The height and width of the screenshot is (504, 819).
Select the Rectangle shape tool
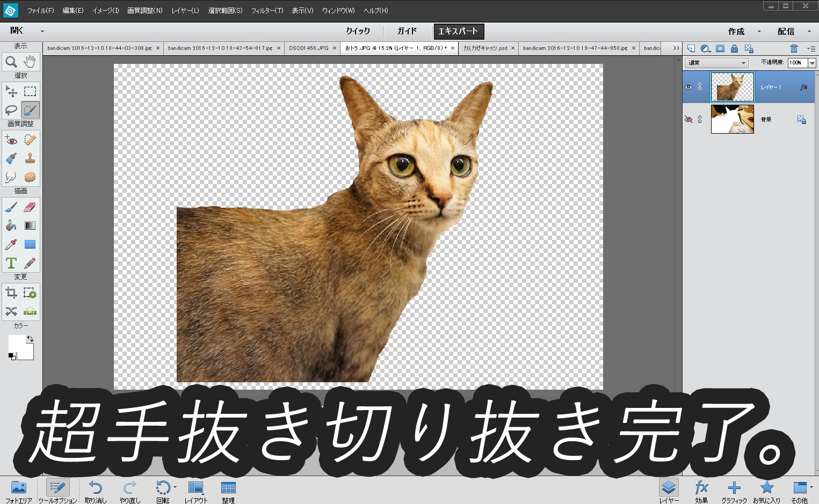pyautogui.click(x=30, y=245)
